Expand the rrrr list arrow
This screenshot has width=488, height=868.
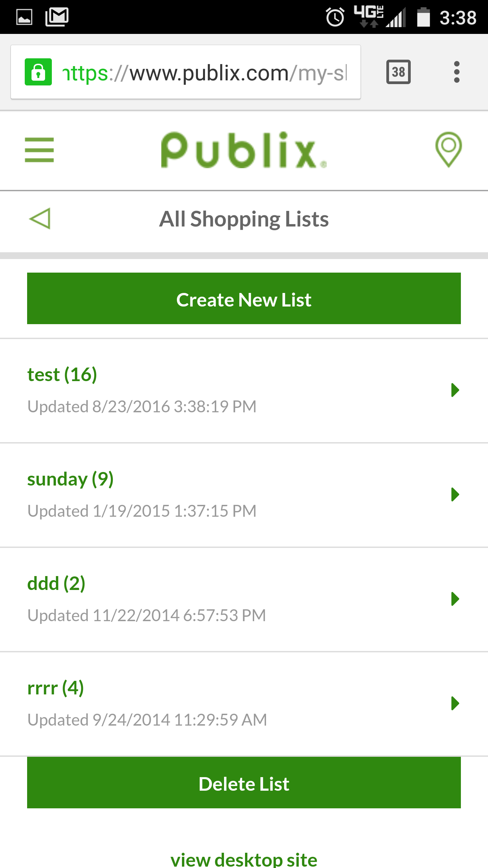[x=455, y=703]
